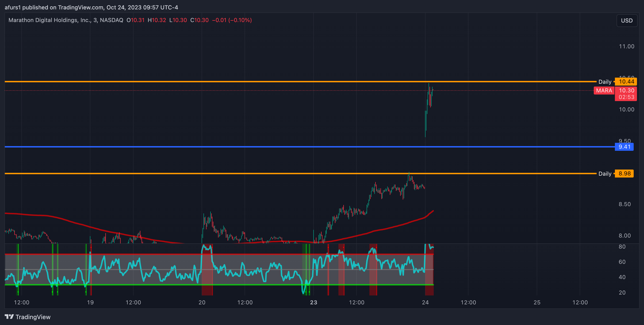Click the upper Daily line text label
The image size is (644, 325).
(605, 82)
